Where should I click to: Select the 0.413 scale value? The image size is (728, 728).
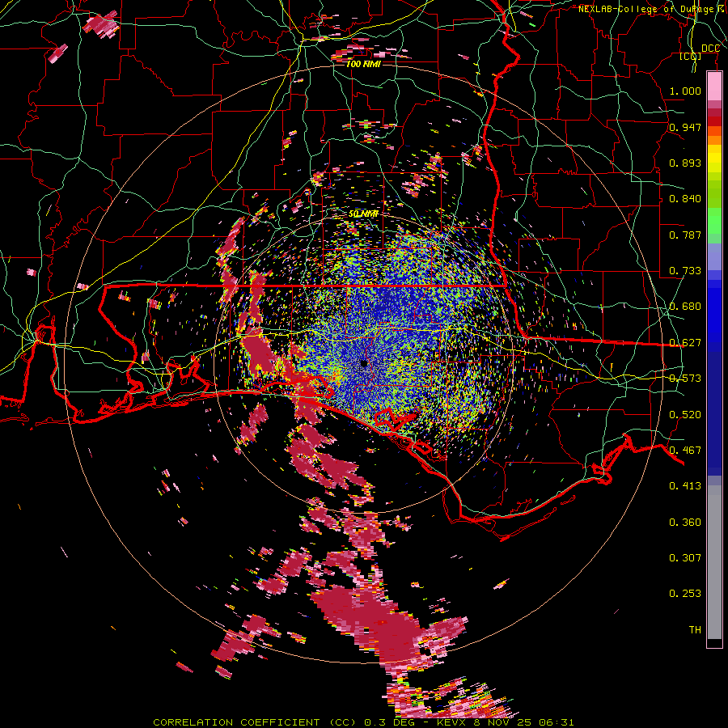[x=685, y=486]
